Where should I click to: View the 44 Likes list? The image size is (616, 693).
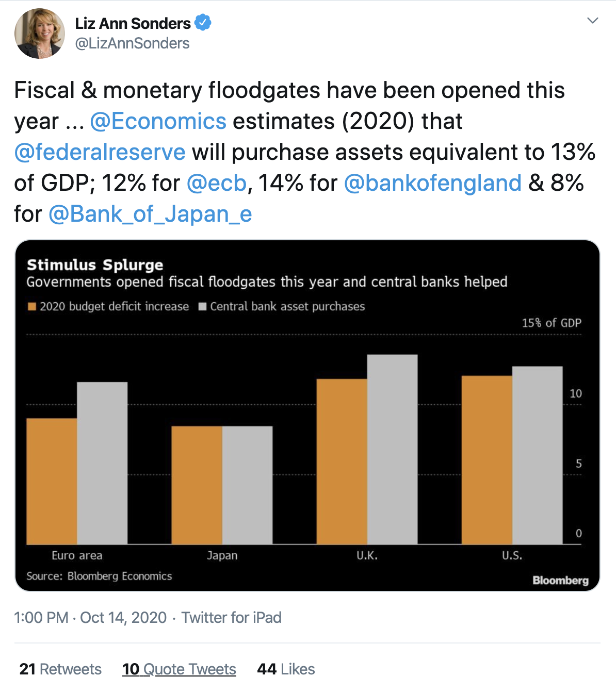click(x=286, y=669)
